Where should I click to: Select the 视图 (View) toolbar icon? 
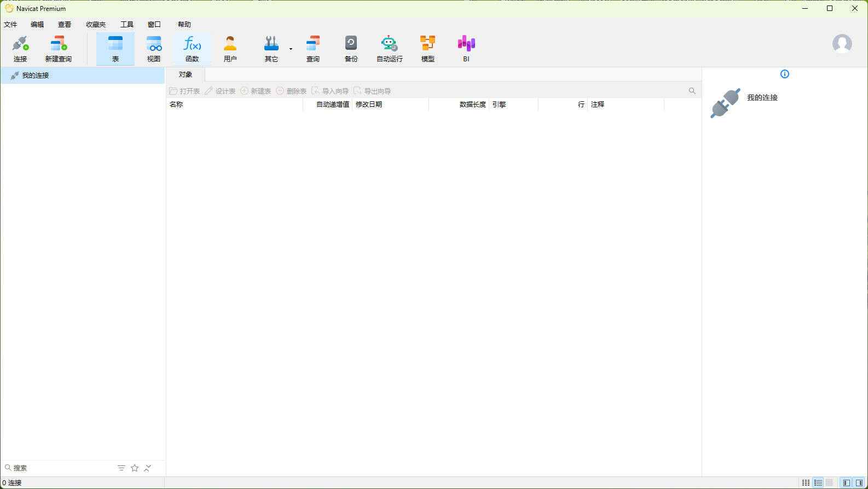pos(154,49)
